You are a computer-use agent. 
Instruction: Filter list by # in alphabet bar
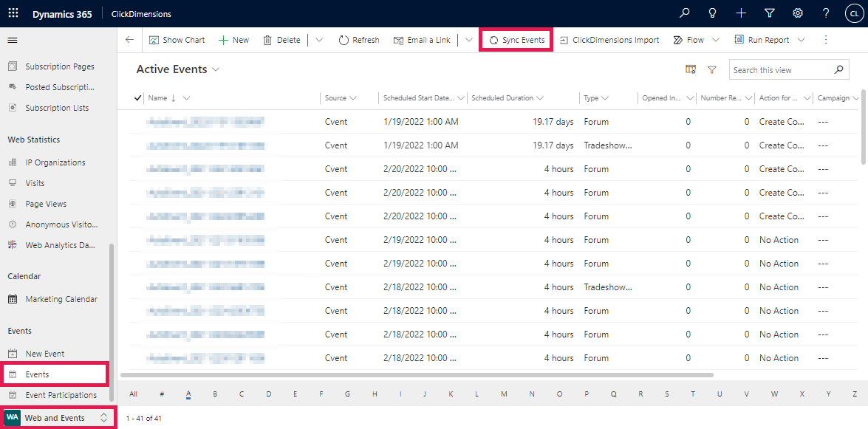162,394
